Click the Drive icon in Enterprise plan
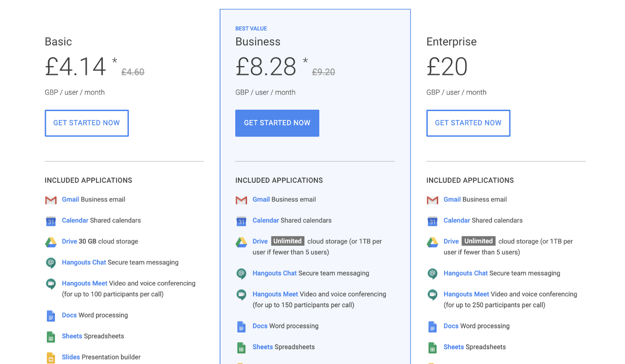The image size is (625, 364). [x=432, y=242]
